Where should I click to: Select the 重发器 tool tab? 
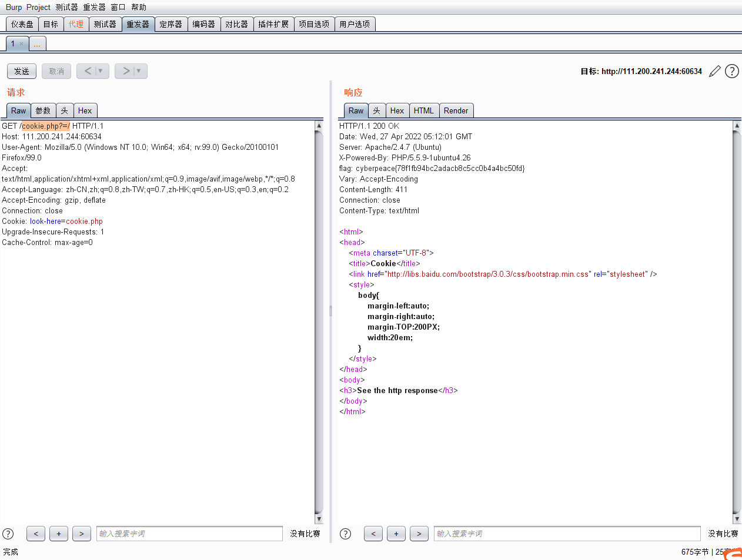(138, 24)
